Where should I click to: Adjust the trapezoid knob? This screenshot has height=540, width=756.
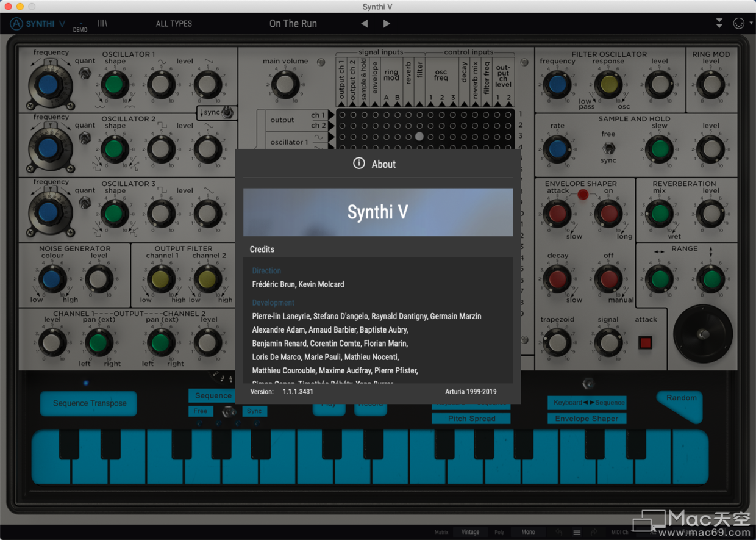tap(557, 343)
